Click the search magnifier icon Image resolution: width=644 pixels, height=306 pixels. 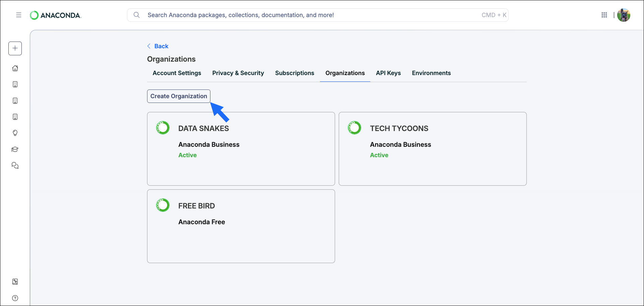137,15
